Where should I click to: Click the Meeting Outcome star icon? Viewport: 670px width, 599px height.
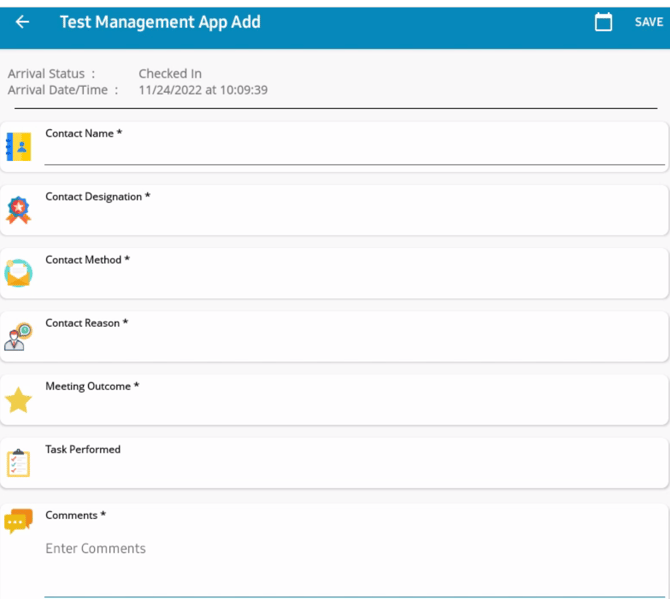[x=18, y=400]
